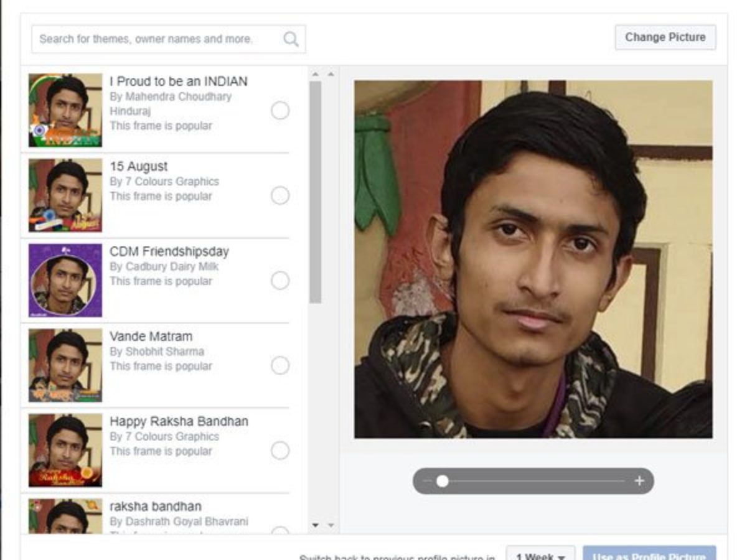Click the gray thumb of the frame list scrollbar

point(316,192)
